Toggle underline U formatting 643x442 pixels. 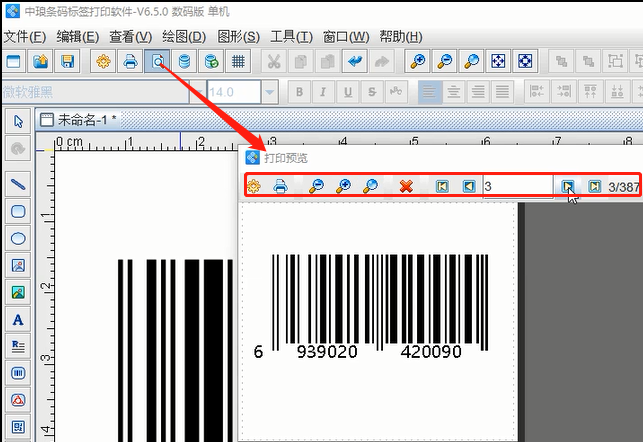tap(348, 92)
